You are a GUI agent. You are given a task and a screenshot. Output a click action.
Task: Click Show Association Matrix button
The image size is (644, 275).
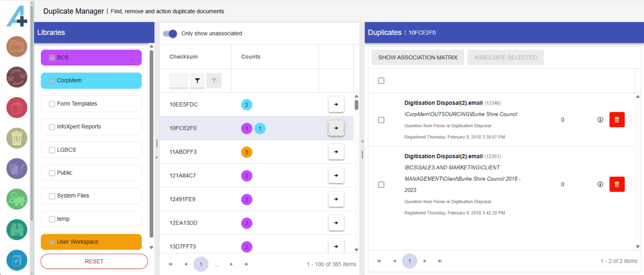click(418, 58)
